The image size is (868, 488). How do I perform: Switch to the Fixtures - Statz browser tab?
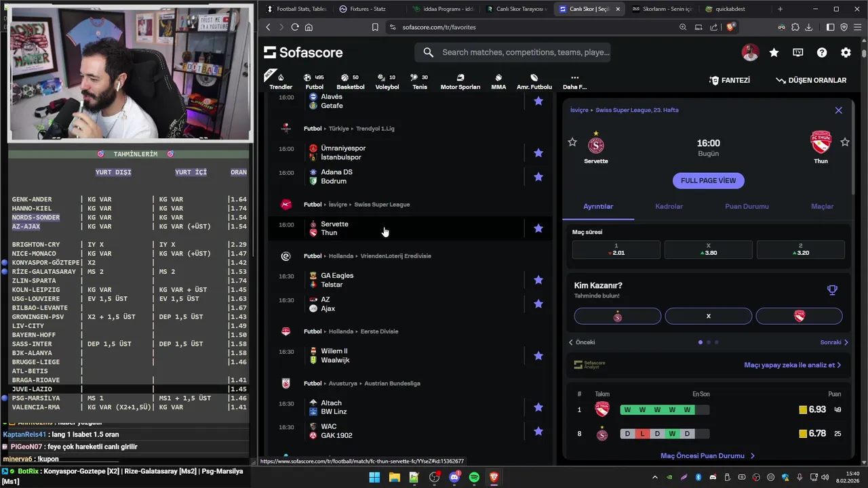(x=367, y=9)
